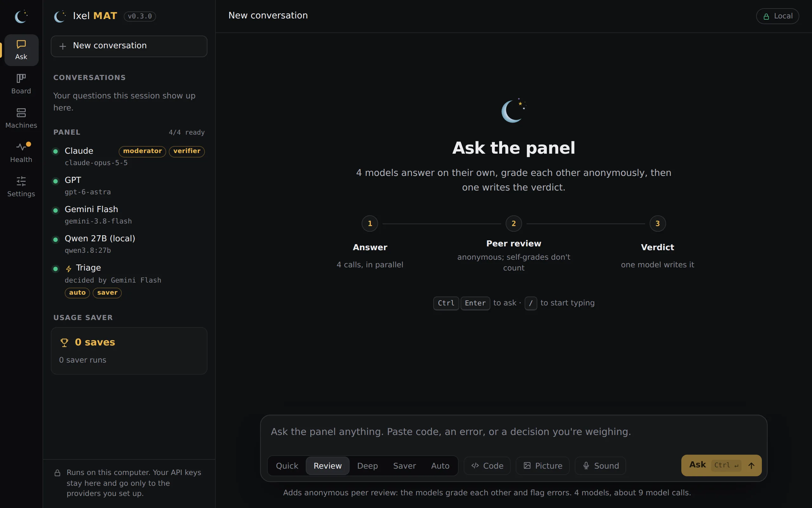Click the moderator tag on Claude

142,151
